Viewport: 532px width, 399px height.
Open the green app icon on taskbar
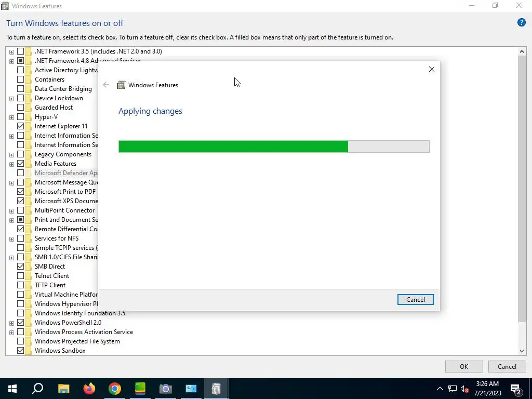[x=140, y=389]
